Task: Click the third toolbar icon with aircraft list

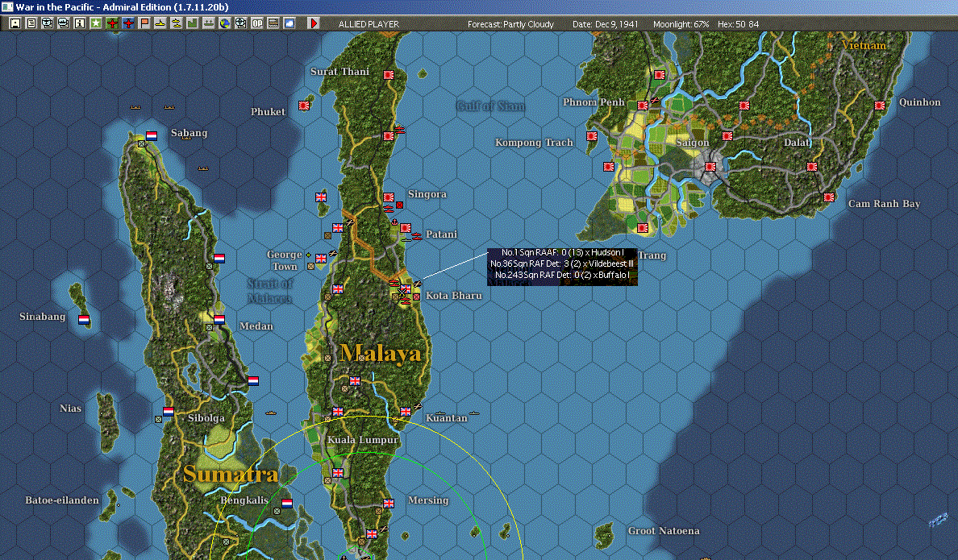Action: [x=47, y=23]
